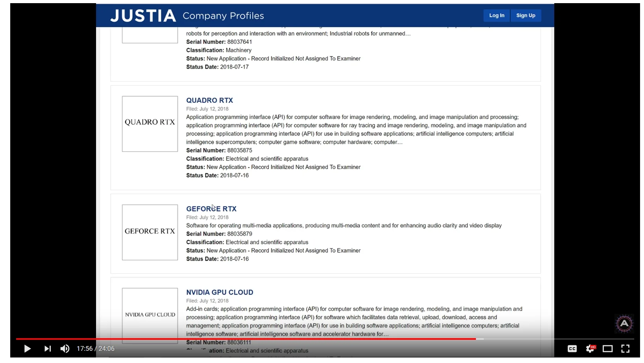Click the JUSTIA logo

pos(143,16)
